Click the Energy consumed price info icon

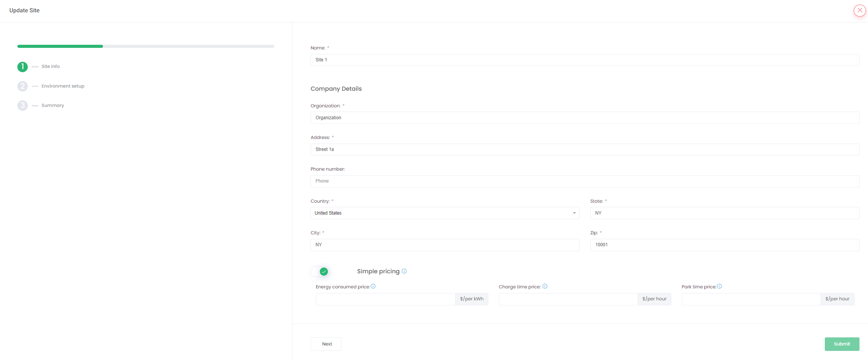(x=373, y=286)
